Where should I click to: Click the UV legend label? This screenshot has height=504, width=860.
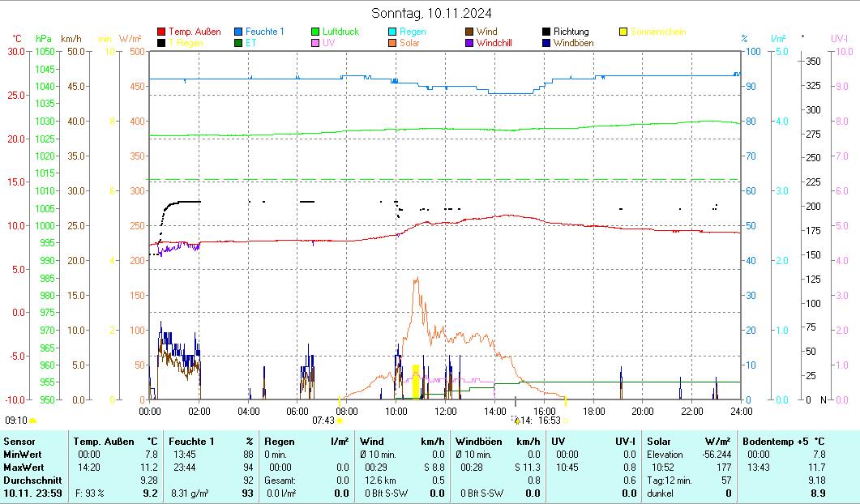pyautogui.click(x=328, y=43)
